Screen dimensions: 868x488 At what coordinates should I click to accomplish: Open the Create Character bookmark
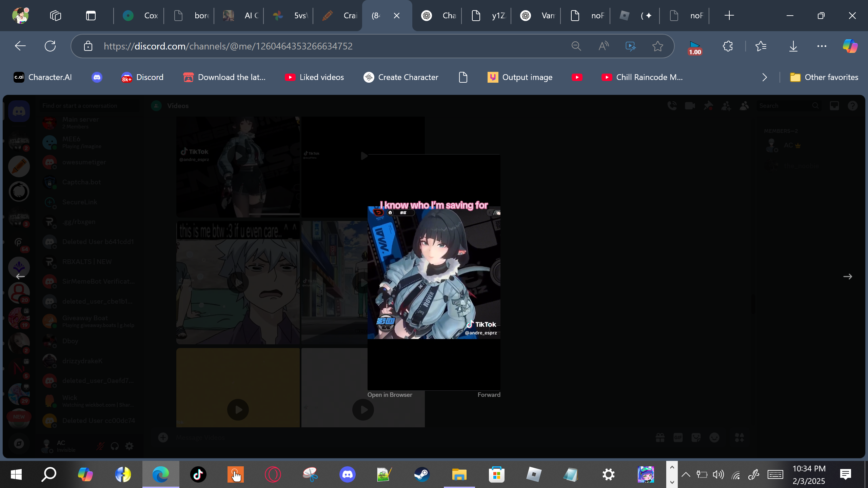(x=401, y=77)
